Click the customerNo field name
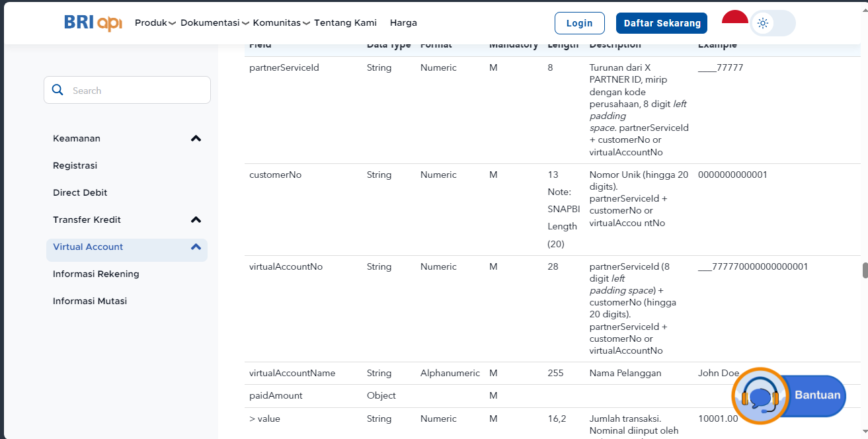 [275, 175]
